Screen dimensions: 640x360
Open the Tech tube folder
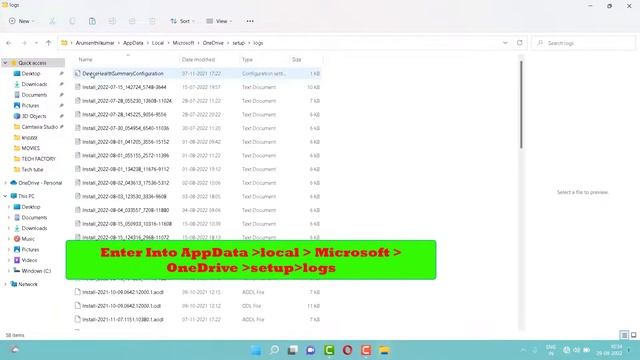(x=32, y=169)
